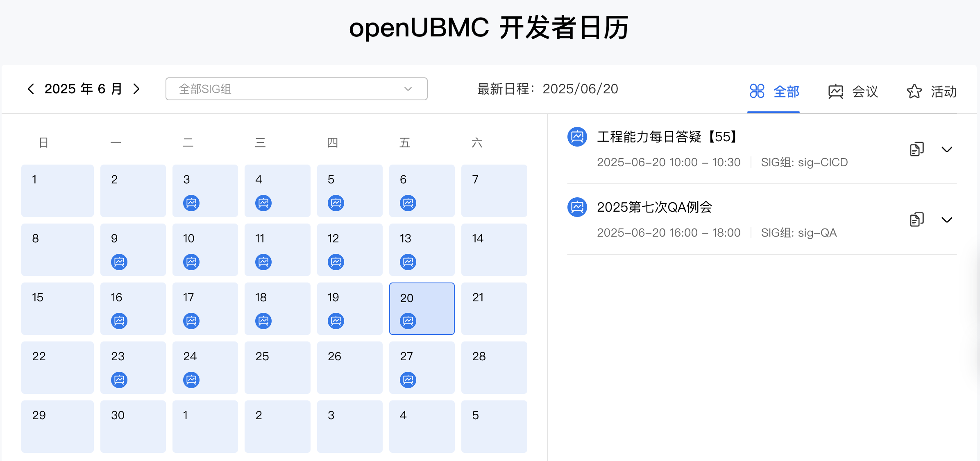Go to the previous month
980x461 pixels.
tap(32, 88)
